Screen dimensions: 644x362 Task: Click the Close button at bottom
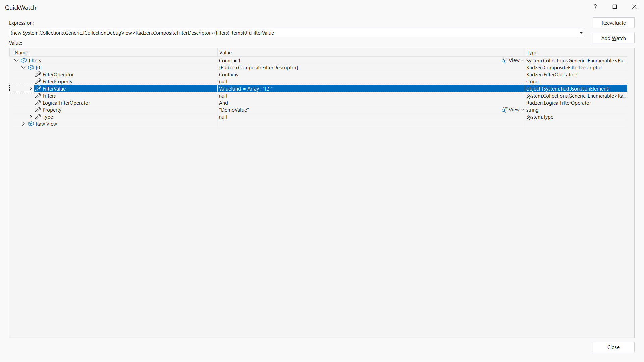[613, 347]
